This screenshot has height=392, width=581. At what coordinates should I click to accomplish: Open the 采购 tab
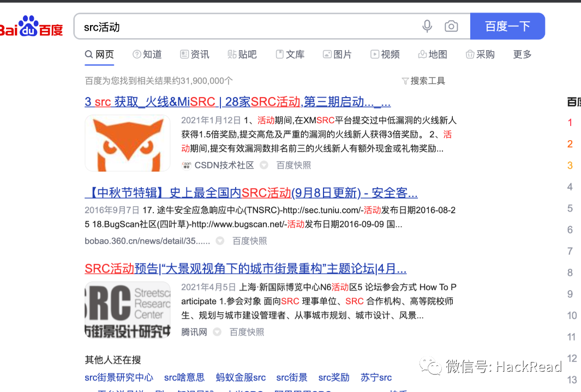pyautogui.click(x=480, y=55)
